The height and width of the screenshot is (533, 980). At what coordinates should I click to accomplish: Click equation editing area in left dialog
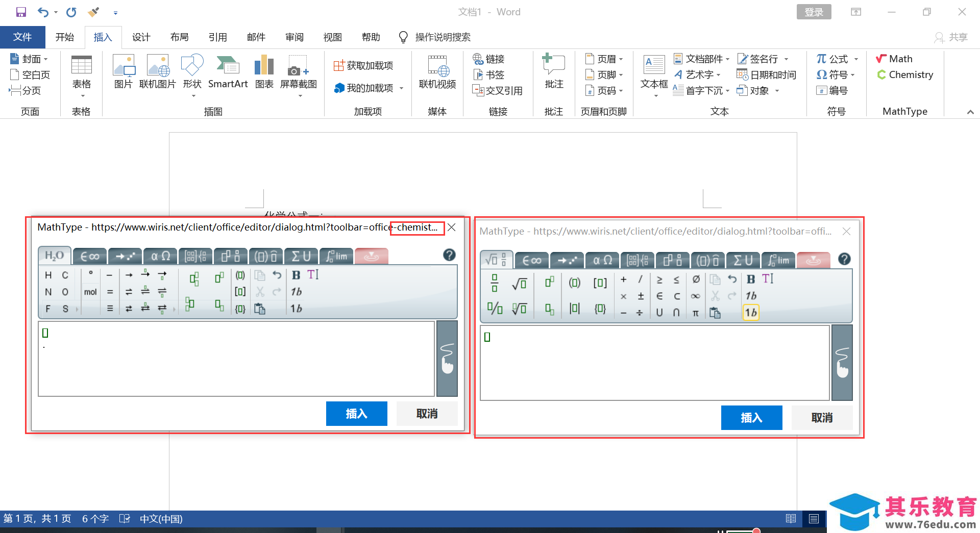(236, 359)
